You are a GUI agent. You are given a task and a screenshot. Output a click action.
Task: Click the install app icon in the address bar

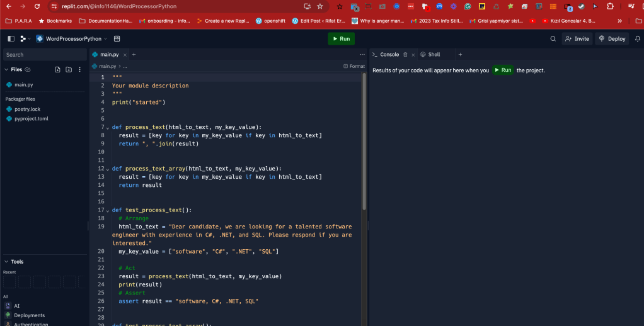pyautogui.click(x=307, y=6)
